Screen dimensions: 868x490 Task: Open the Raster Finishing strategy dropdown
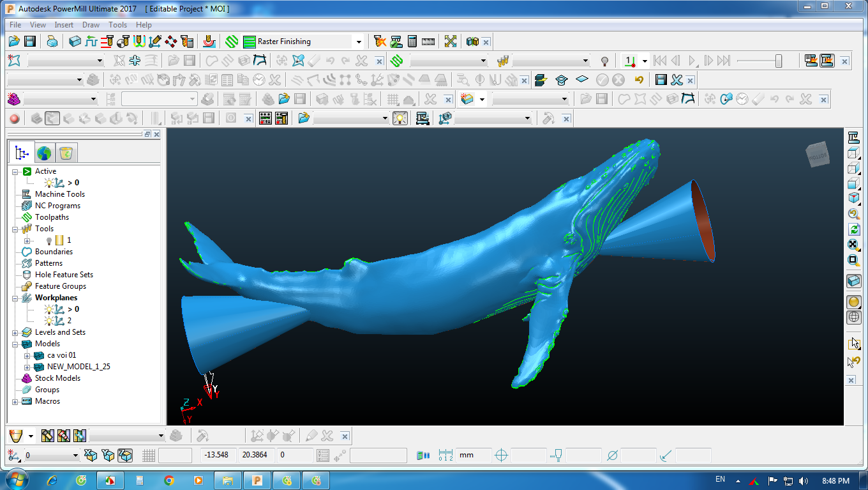[x=359, y=42]
